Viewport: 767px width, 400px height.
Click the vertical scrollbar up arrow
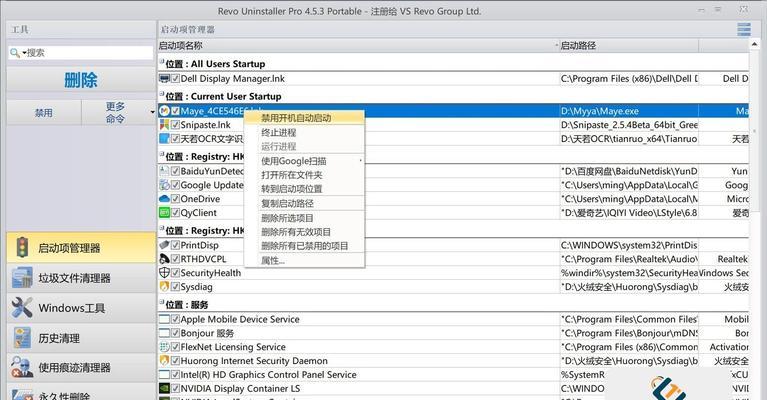(755, 44)
